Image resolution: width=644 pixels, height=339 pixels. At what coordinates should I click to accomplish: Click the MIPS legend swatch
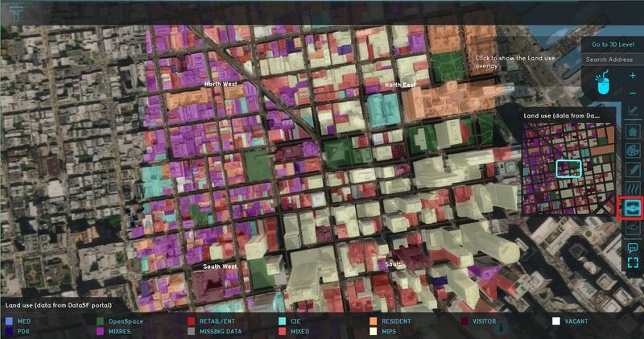pyautogui.click(x=374, y=331)
